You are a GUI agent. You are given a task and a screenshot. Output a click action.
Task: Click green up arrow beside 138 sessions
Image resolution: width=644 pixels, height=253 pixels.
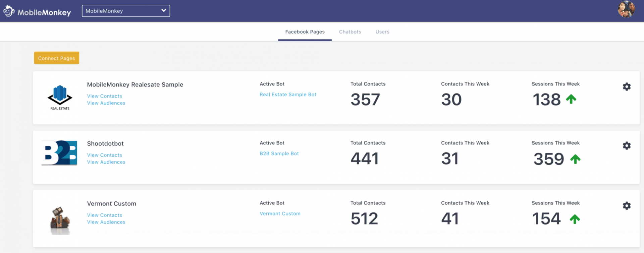click(x=571, y=99)
